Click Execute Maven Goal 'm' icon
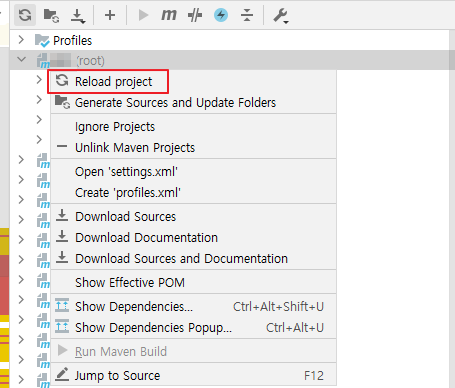455x388 pixels. click(169, 15)
